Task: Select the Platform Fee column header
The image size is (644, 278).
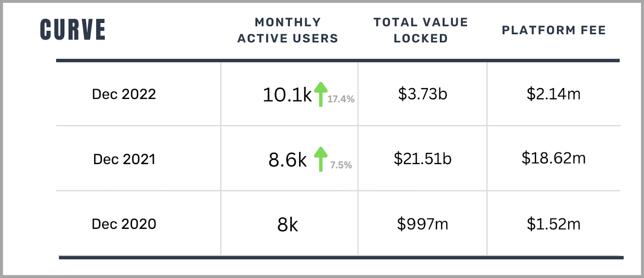Action: click(554, 30)
